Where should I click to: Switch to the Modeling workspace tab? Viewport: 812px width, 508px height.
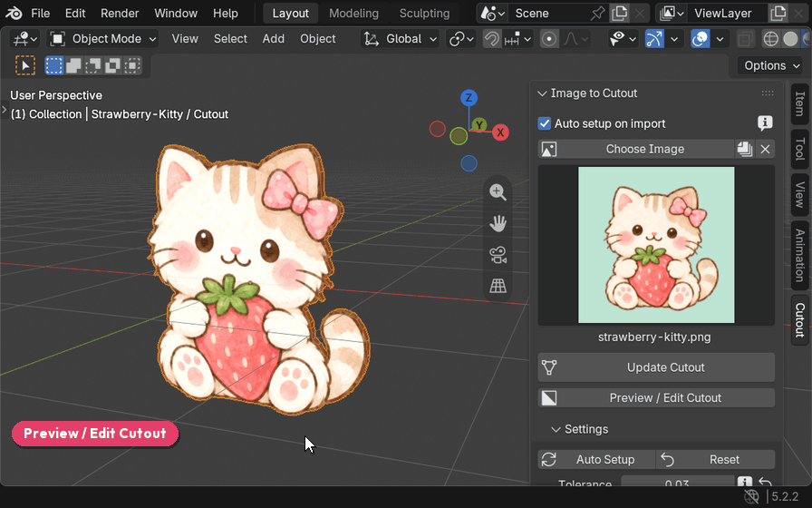tap(353, 14)
